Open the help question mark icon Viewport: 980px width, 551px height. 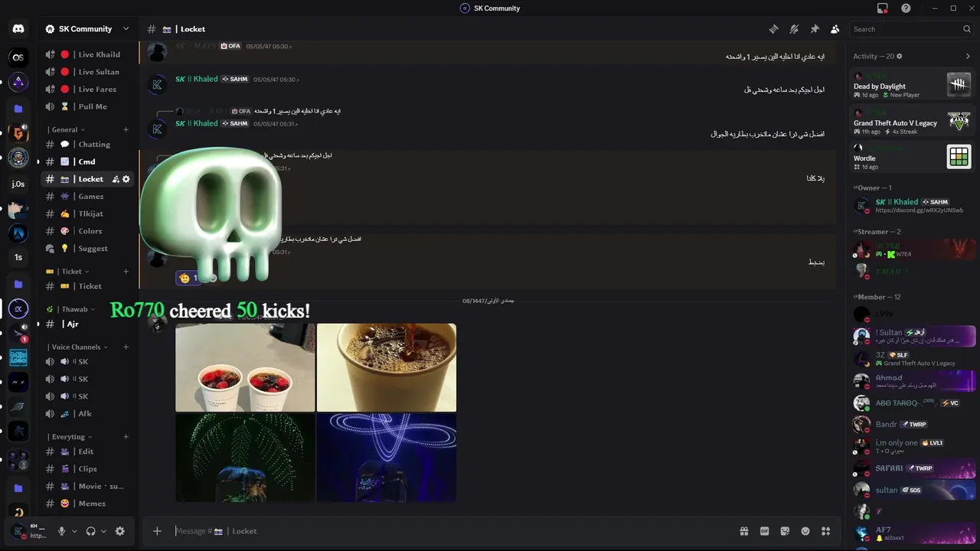click(x=906, y=8)
